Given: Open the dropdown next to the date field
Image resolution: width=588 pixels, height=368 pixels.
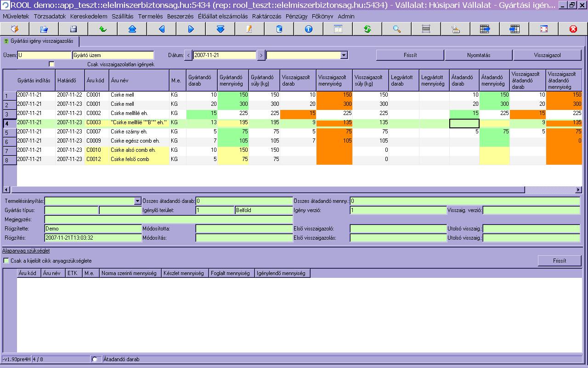Looking at the screenshot, I should pos(344,55).
